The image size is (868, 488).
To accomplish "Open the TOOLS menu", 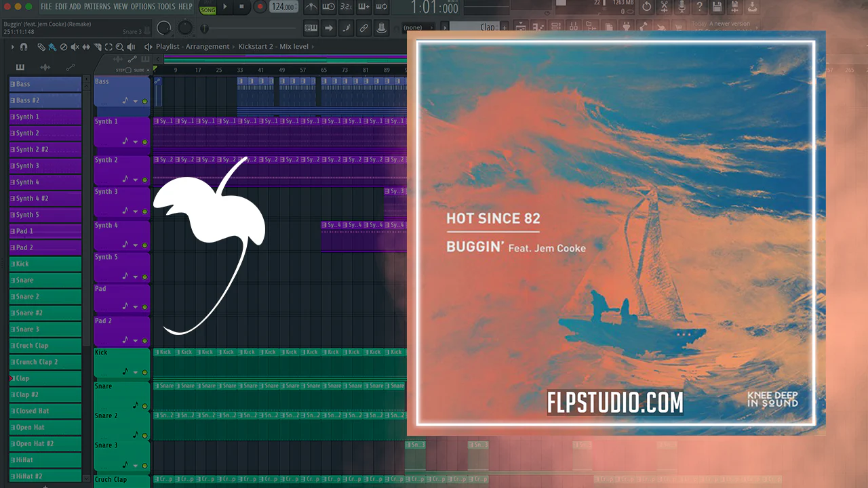I will (166, 7).
